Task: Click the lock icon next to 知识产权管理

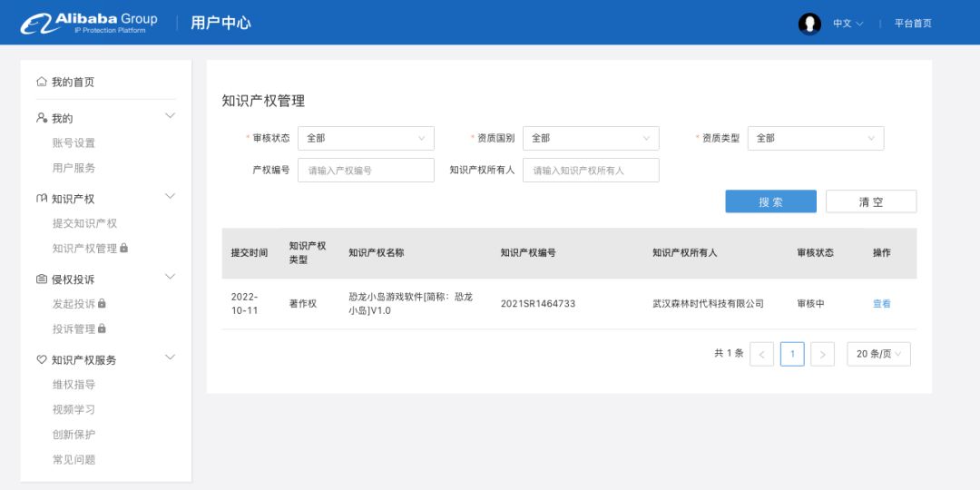Action: click(x=123, y=248)
